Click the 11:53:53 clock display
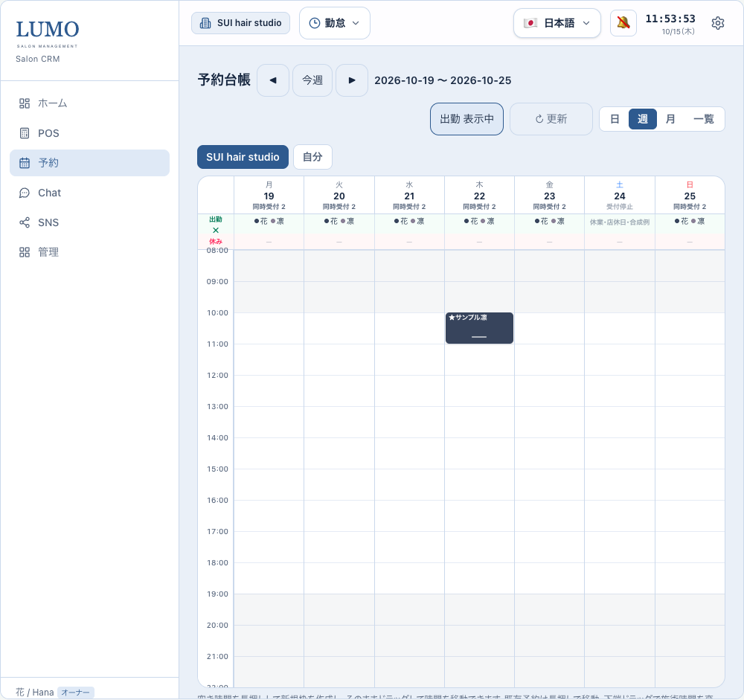Viewport: 744px width, 700px height. click(670, 19)
